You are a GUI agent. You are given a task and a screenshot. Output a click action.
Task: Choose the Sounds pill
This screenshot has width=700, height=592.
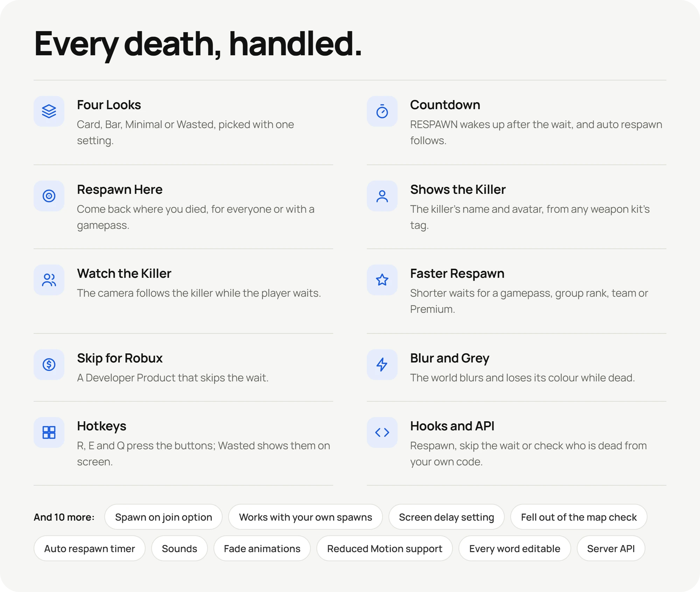click(x=180, y=548)
